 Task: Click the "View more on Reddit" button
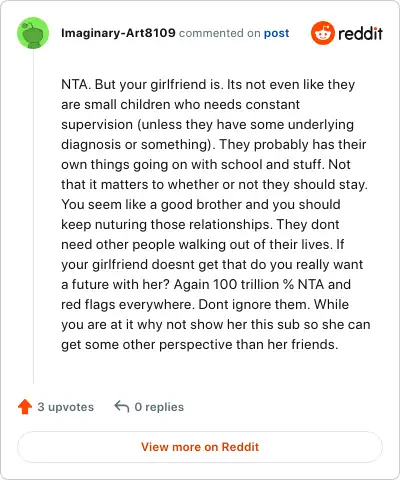tap(200, 447)
